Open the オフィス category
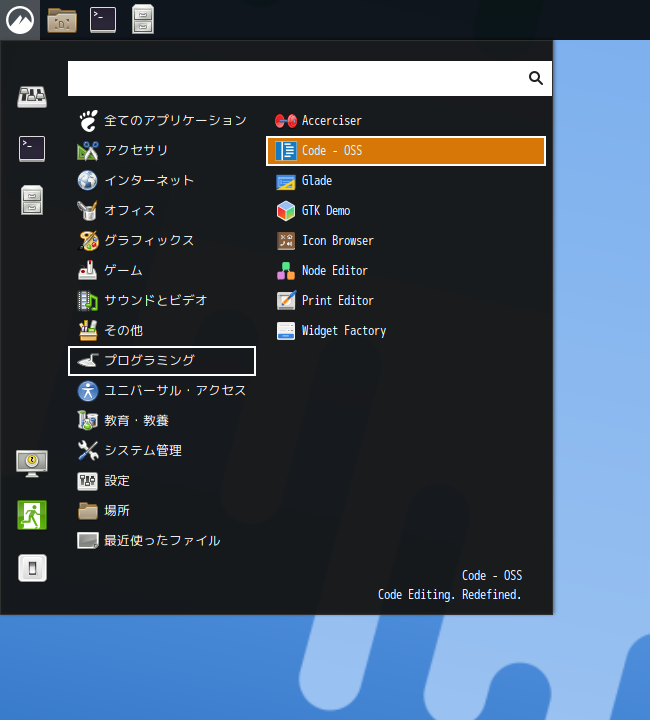Viewport: 650px width, 720px height. point(162,211)
